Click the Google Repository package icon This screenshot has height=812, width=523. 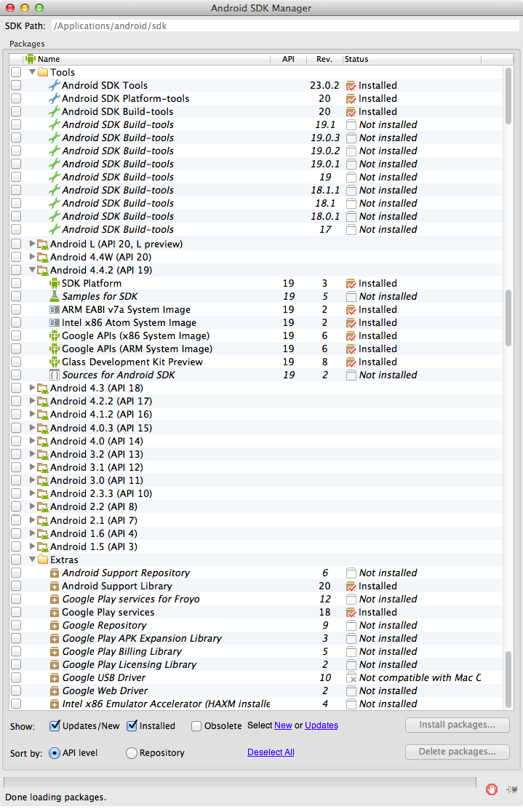pos(55,626)
